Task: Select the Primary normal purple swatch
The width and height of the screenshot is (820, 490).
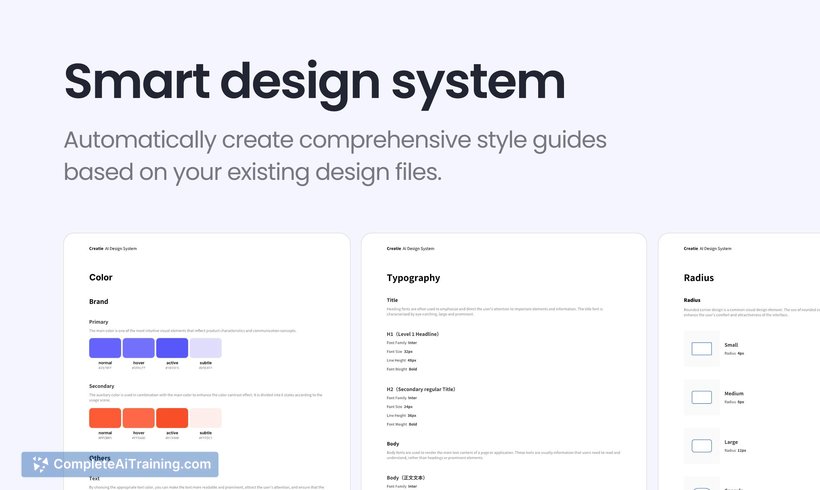Action: point(105,348)
